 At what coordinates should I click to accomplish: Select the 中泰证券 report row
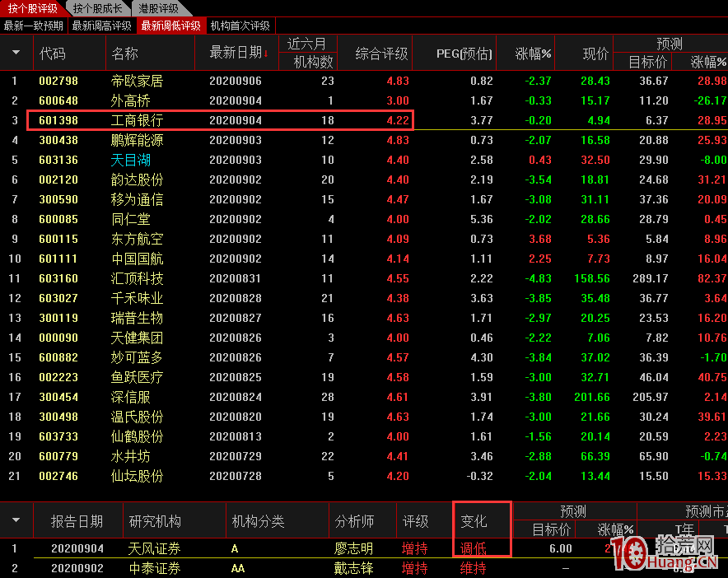(x=364, y=568)
